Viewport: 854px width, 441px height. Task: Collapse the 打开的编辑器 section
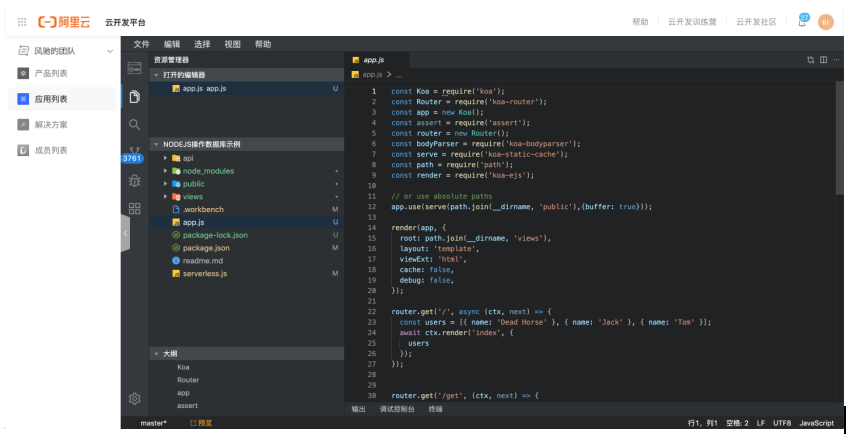[156, 75]
